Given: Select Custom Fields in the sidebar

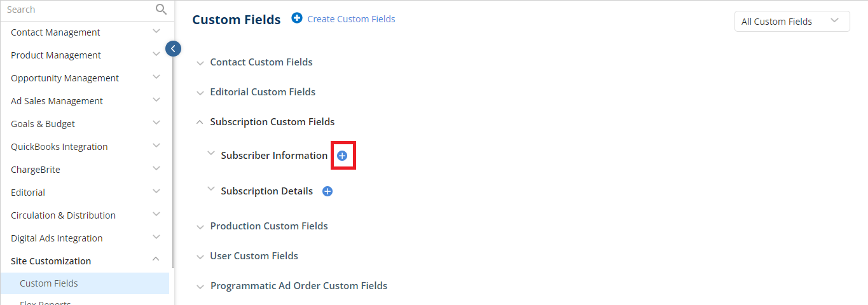Looking at the screenshot, I should tap(85, 283).
